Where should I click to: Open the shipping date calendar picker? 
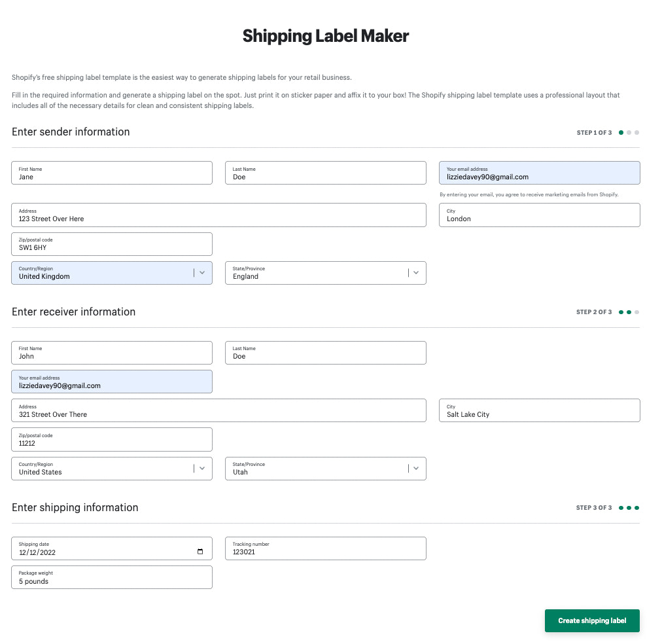click(x=199, y=552)
